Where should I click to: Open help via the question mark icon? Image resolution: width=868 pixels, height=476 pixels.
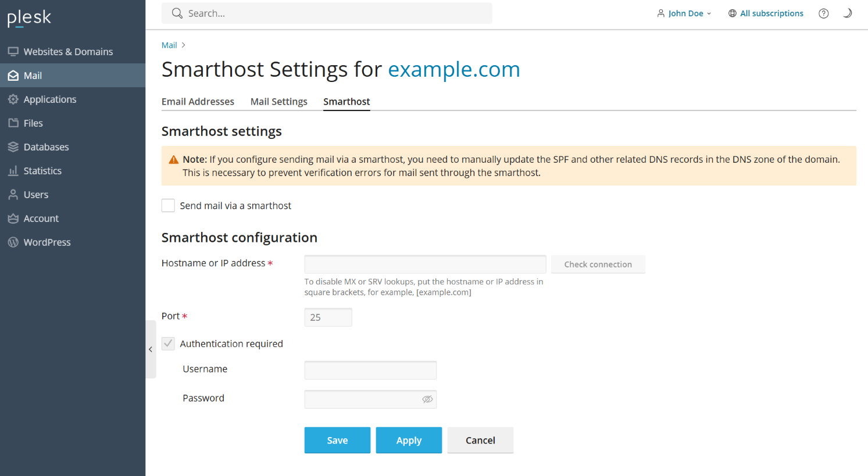[x=823, y=13]
